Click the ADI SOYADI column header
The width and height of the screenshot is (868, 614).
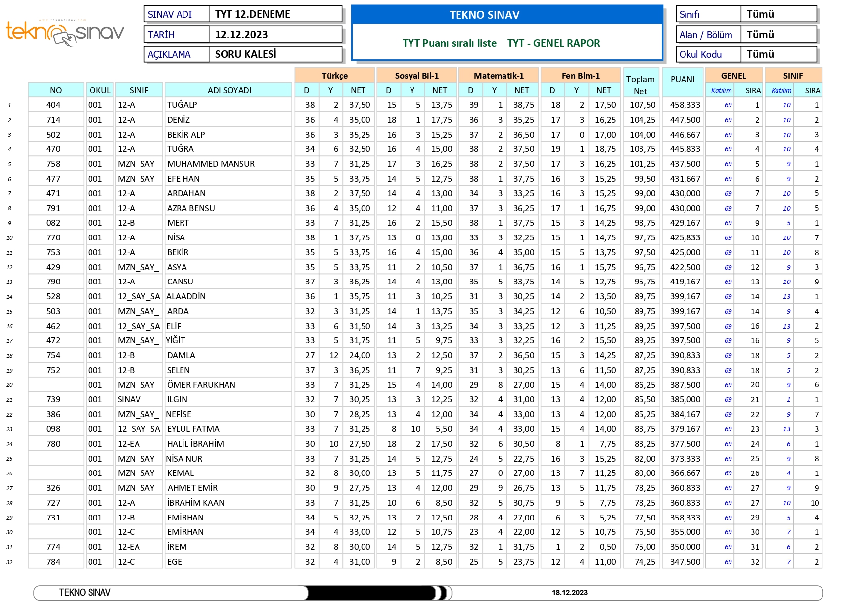click(x=229, y=90)
